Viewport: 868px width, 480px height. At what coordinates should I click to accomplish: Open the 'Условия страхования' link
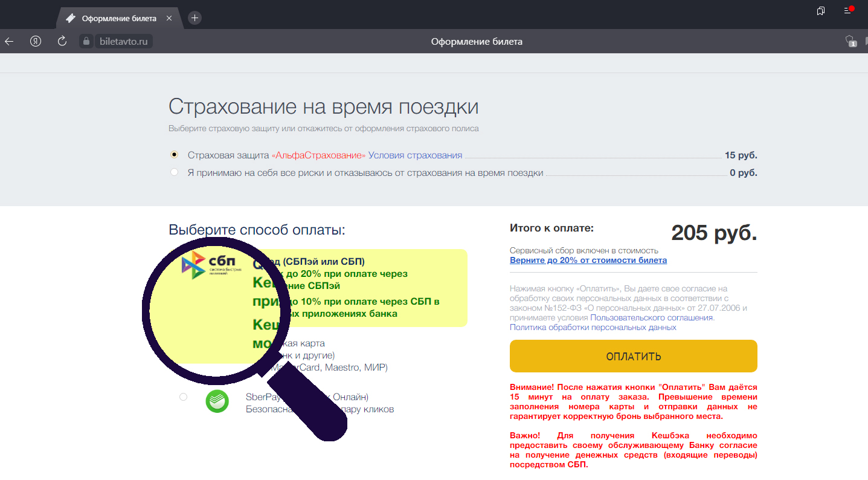pos(415,155)
